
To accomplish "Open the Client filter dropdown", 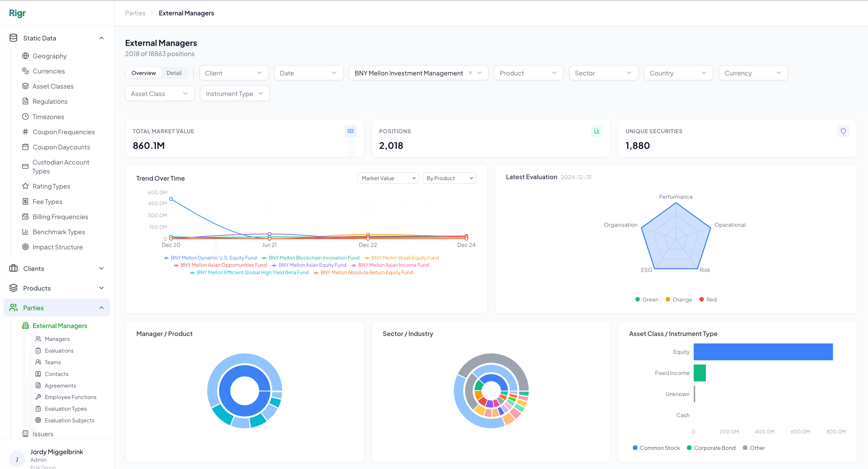I will [233, 73].
